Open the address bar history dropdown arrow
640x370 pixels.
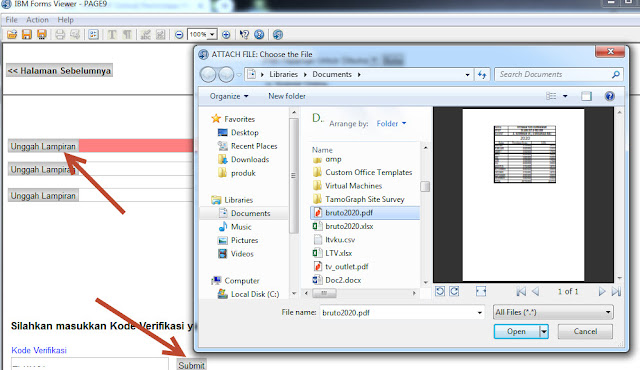[x=467, y=75]
